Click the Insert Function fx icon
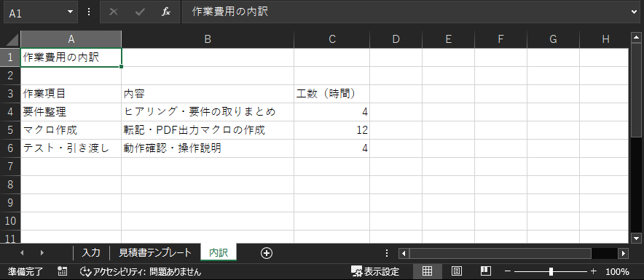Image resolution: width=644 pixels, height=280 pixels. (166, 12)
